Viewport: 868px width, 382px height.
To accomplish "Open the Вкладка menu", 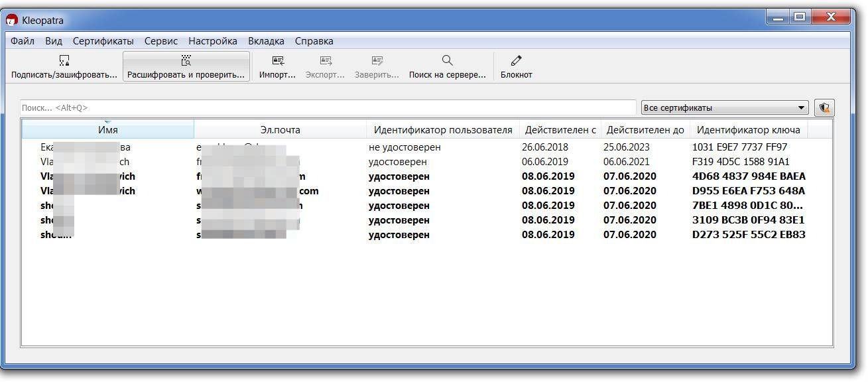I will pyautogui.click(x=266, y=41).
